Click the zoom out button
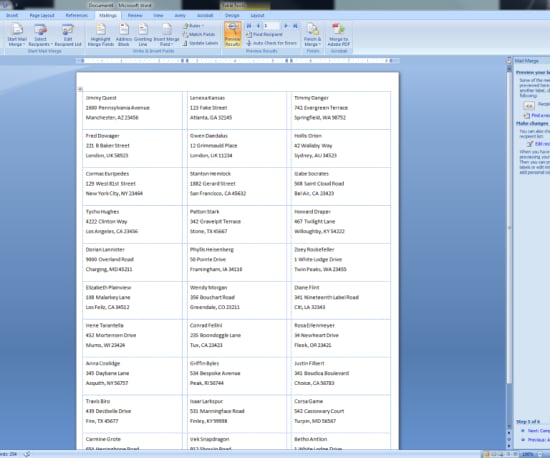This screenshot has height=458, width=550. point(541,454)
